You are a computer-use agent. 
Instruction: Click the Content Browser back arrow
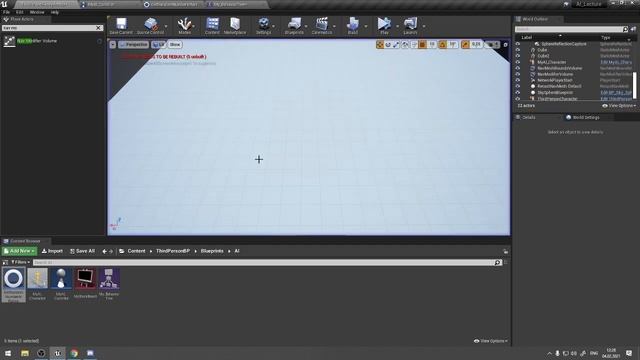point(104,251)
